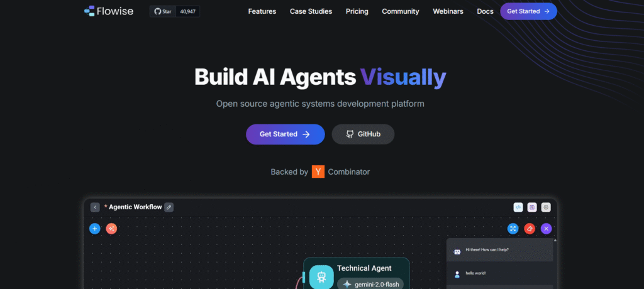
Task: Open the Case Studies menu item
Action: click(x=311, y=11)
